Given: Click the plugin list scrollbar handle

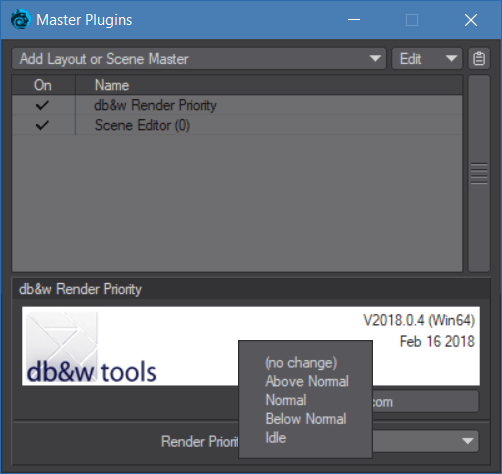Looking at the screenshot, I should point(479,173).
